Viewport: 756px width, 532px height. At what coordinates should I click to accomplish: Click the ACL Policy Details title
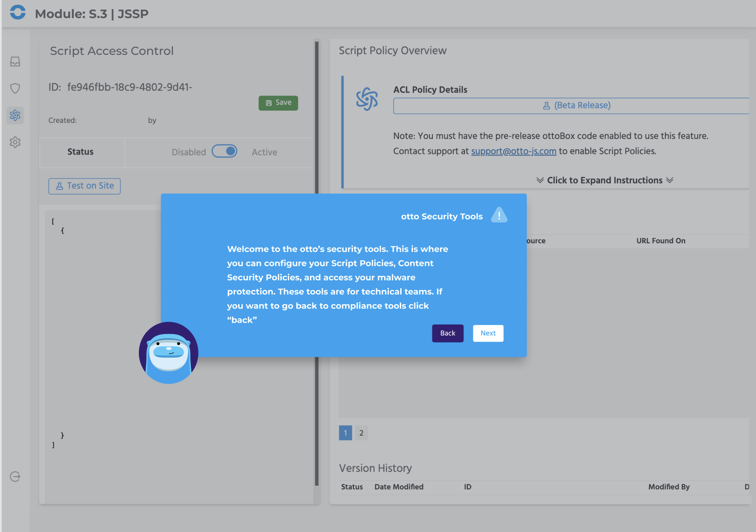point(430,90)
